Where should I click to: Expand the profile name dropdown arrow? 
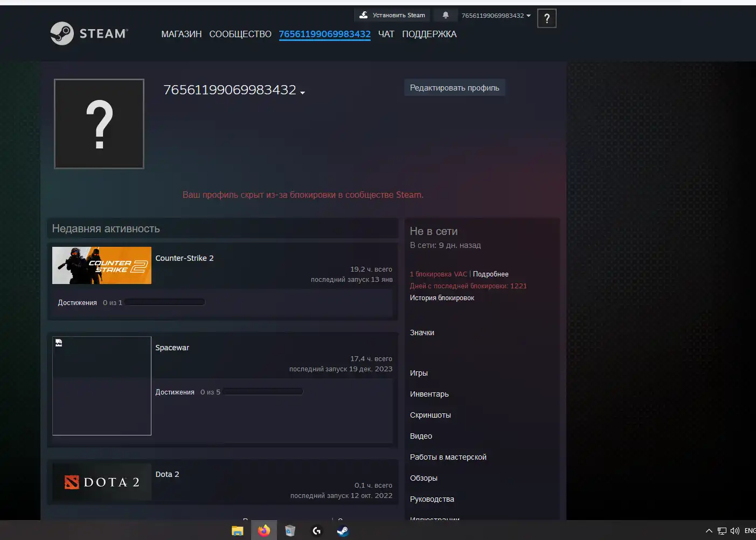point(303,93)
